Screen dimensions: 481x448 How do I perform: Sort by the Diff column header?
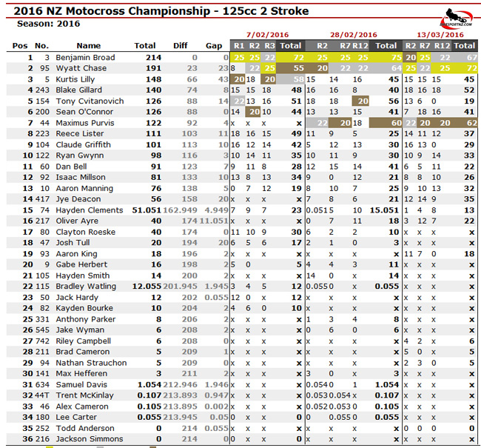pos(181,46)
